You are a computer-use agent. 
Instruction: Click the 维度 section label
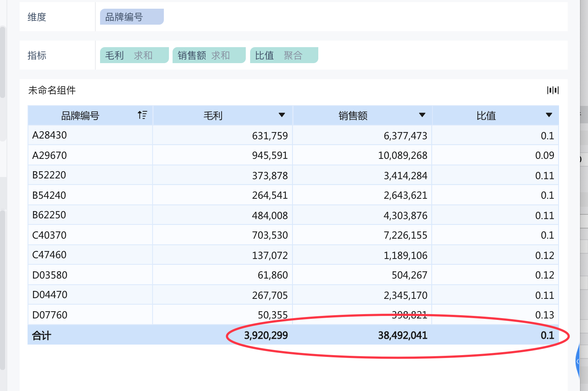coord(37,17)
